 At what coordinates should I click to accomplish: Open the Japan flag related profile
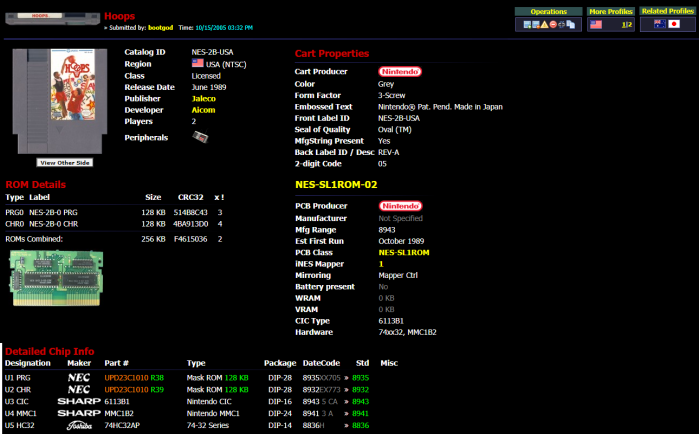pyautogui.click(x=674, y=24)
